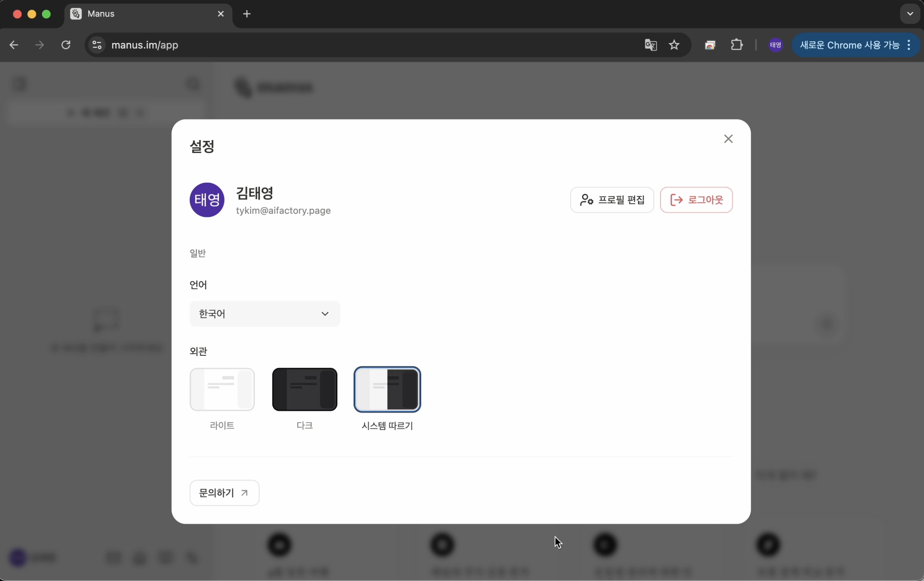
Task: Click the Google Translate page icon
Action: tap(650, 45)
